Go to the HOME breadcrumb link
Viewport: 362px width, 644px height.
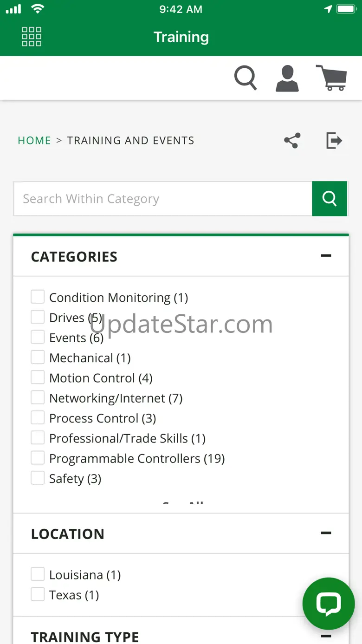click(34, 141)
